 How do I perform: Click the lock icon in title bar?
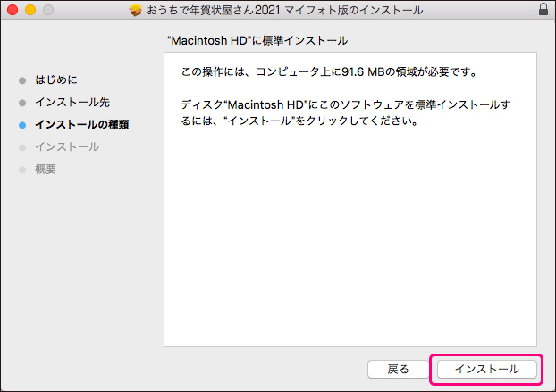[x=543, y=9]
